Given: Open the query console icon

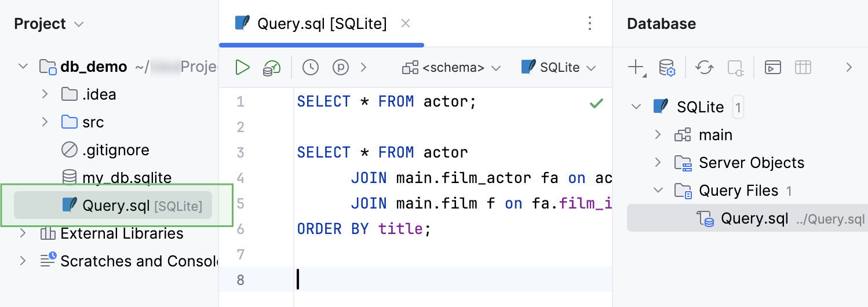Looking at the screenshot, I should click(773, 68).
